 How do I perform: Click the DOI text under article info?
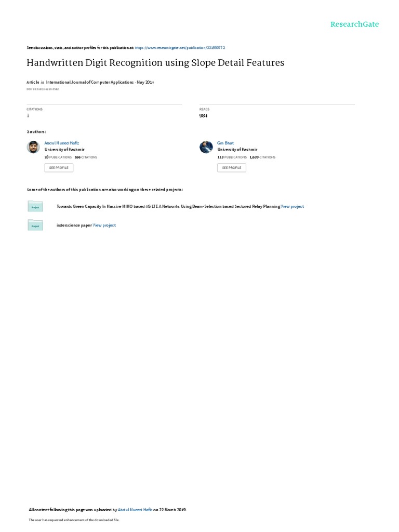pyautogui.click(x=43, y=89)
